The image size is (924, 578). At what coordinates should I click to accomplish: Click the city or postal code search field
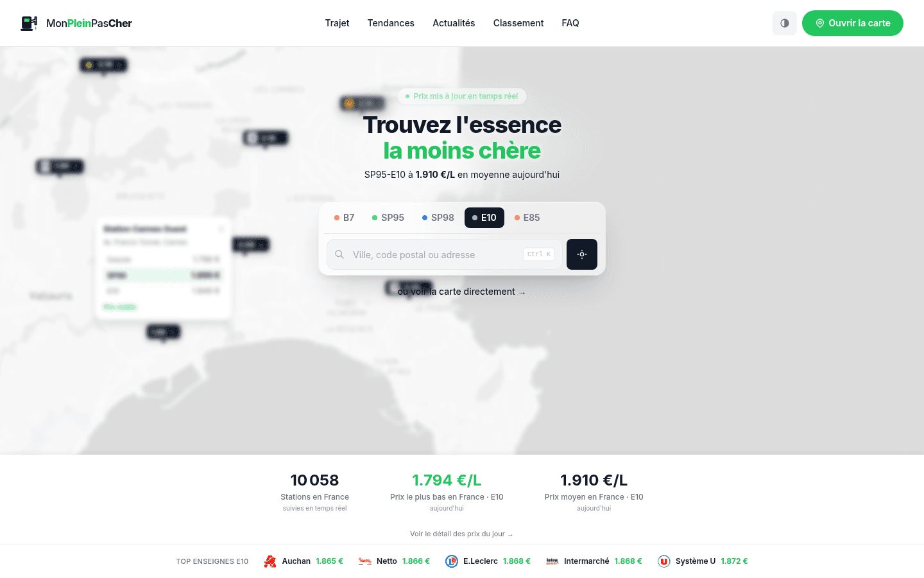click(x=445, y=254)
